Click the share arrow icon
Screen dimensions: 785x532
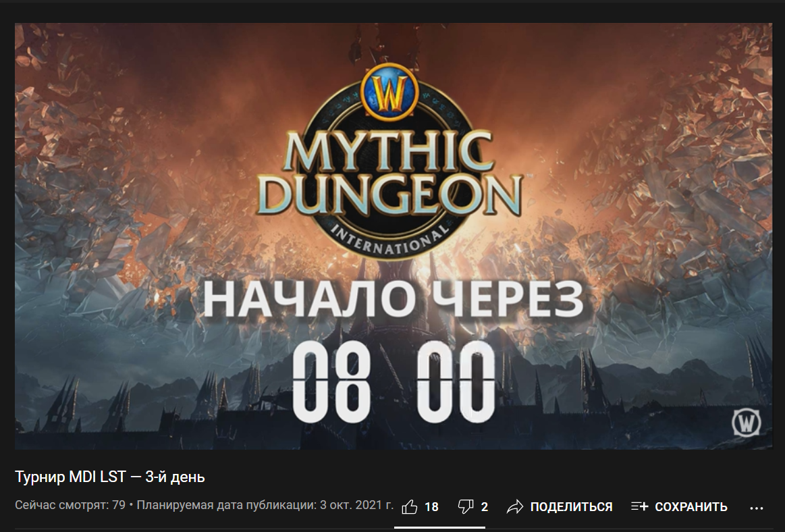pyautogui.click(x=514, y=506)
